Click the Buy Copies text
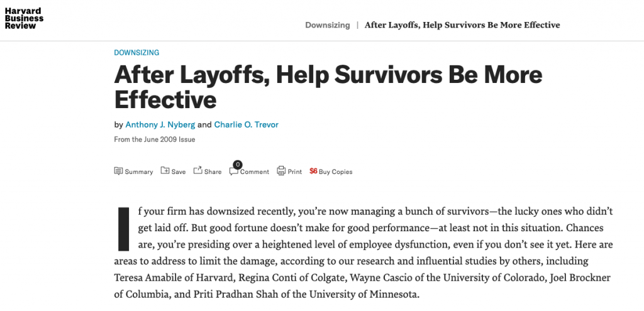 [x=336, y=172]
